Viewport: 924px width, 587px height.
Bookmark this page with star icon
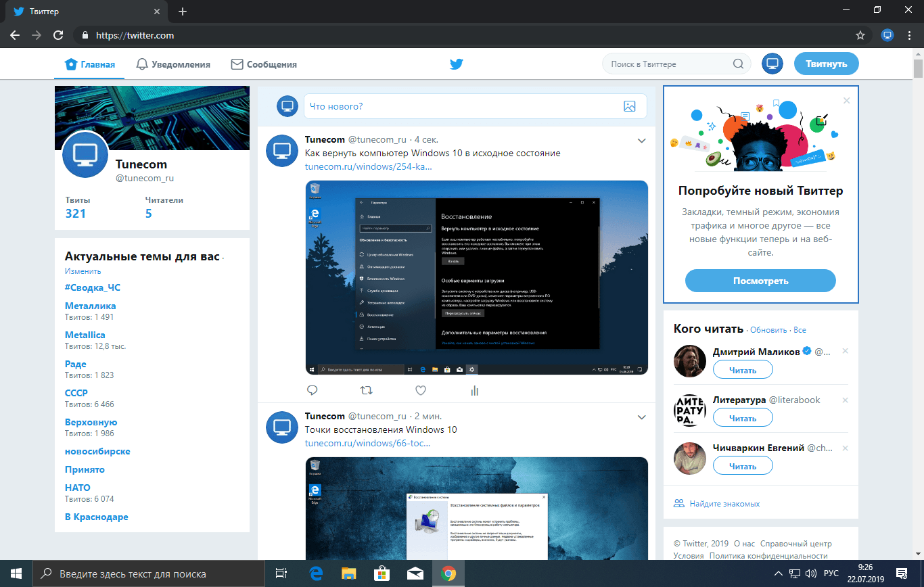860,35
